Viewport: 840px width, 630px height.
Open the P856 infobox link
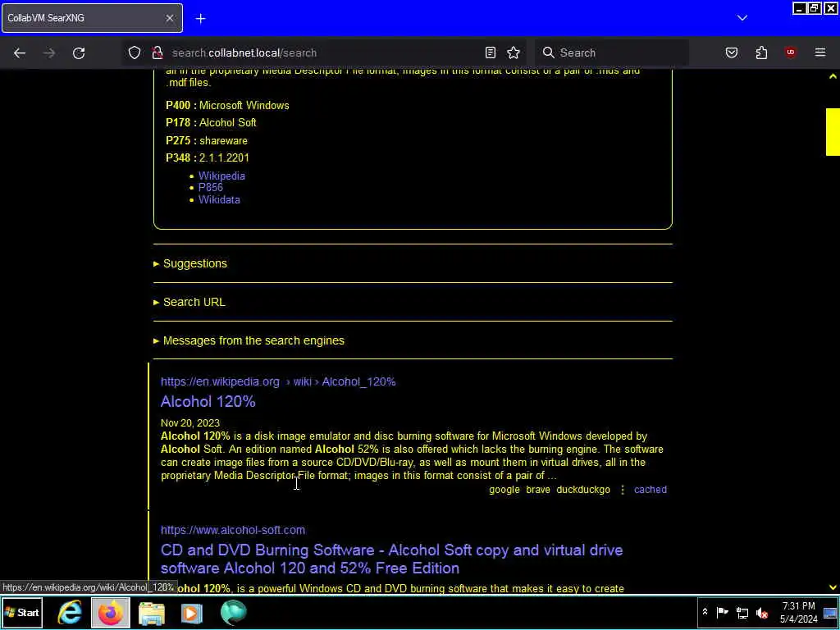tap(211, 188)
